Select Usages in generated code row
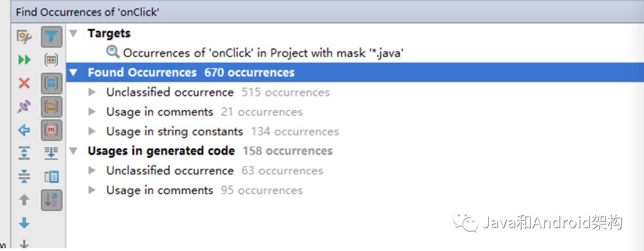The height and width of the screenshot is (251, 644). (210, 151)
